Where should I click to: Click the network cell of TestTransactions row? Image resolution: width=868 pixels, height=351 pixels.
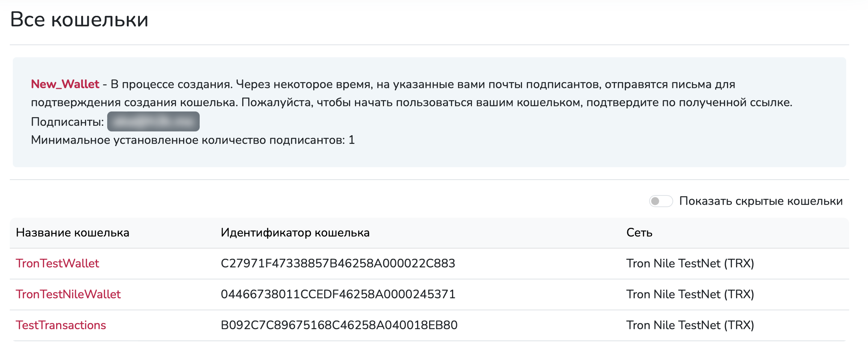point(690,325)
